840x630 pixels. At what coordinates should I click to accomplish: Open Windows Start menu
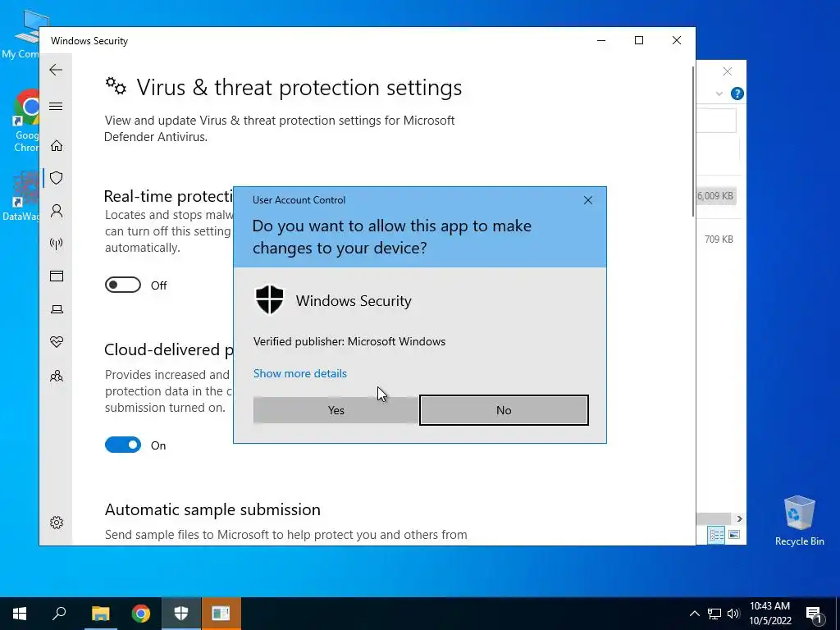20,614
